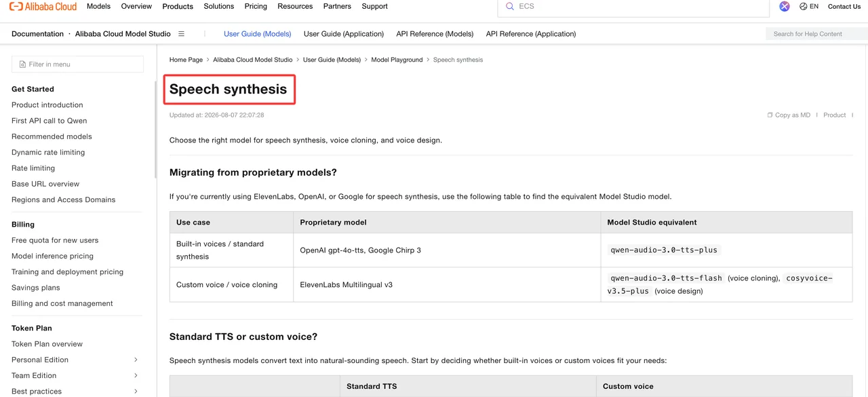Click User Guide (Models) breadcrumb

pyautogui.click(x=332, y=60)
